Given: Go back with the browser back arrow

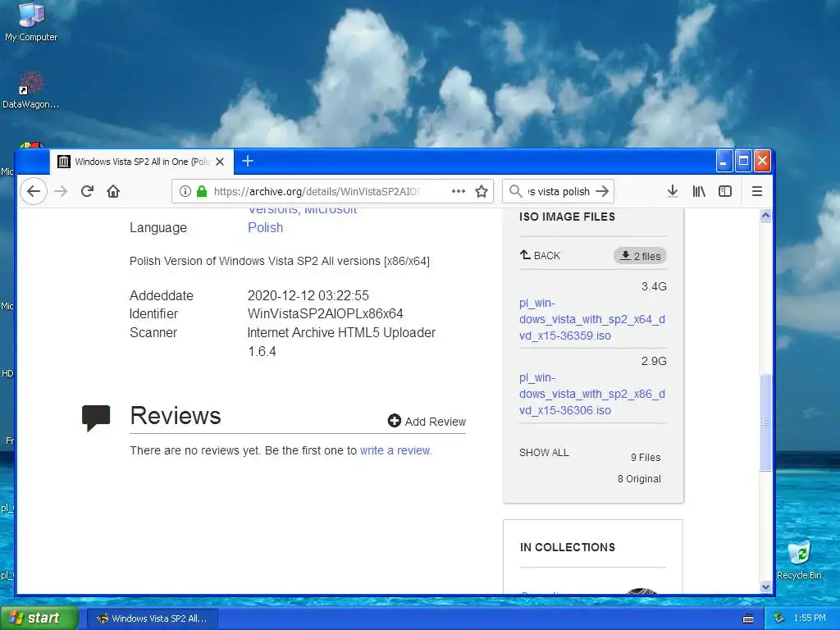Looking at the screenshot, I should 34,191.
